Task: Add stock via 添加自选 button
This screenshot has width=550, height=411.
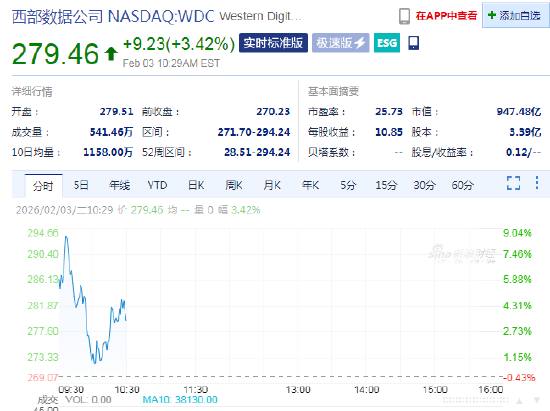Action: click(515, 15)
